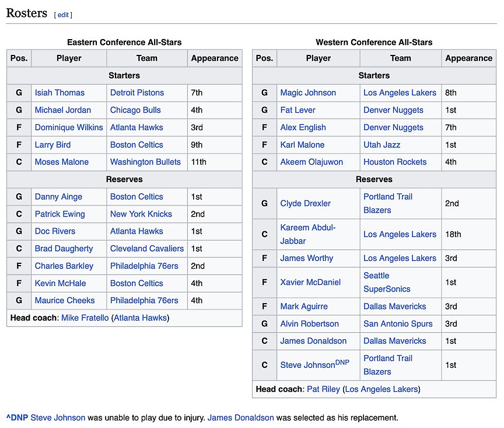Open the Isiah Thomas player link
This screenshot has height=428, width=504.
coord(60,93)
